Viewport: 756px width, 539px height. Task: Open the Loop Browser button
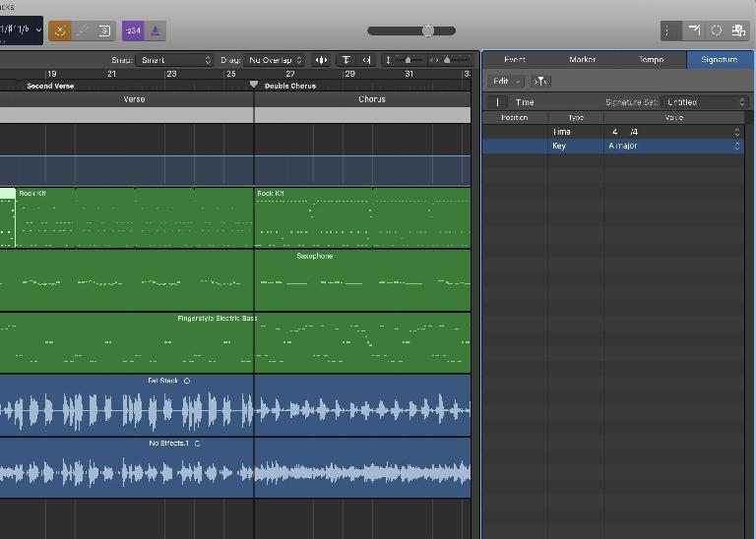pyautogui.click(x=716, y=30)
